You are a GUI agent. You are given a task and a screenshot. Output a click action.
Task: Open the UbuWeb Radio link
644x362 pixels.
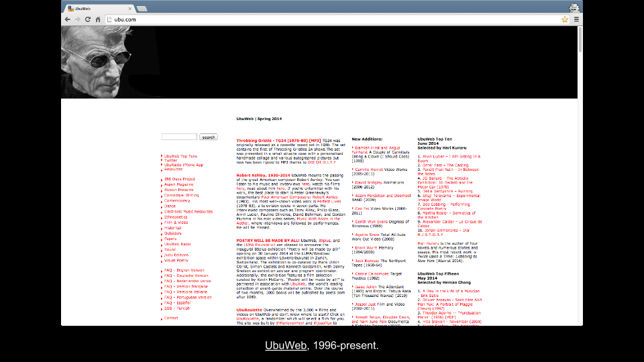click(x=177, y=244)
